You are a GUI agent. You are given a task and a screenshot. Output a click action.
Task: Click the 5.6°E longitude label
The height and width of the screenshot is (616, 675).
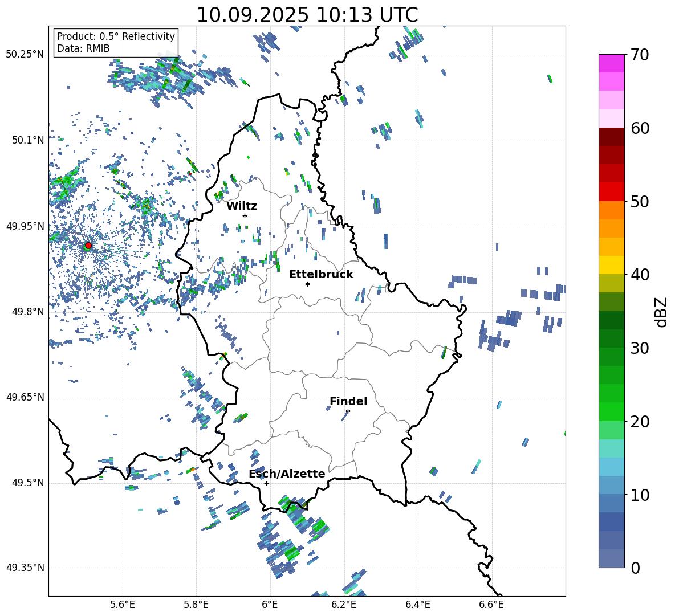123,605
